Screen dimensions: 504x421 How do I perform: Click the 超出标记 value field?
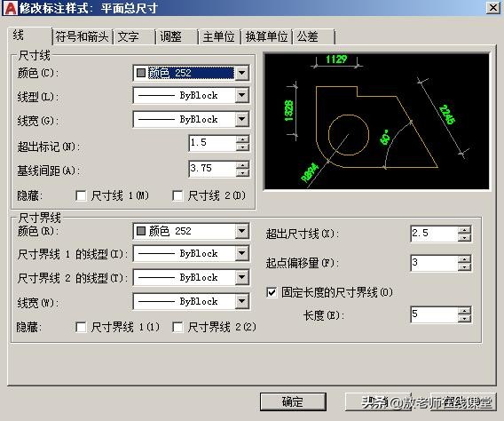(212, 143)
